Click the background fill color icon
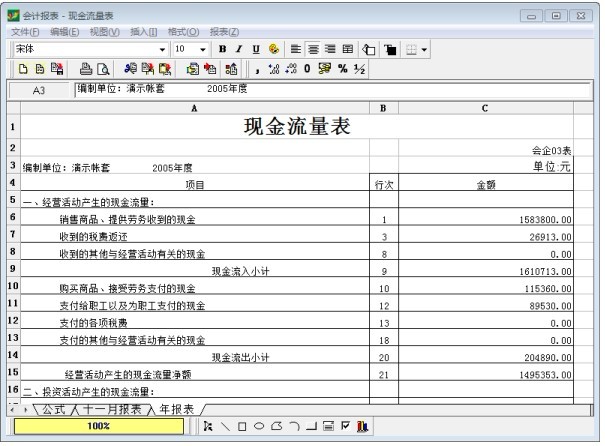Screen dimensions: 605x446 pos(368,49)
